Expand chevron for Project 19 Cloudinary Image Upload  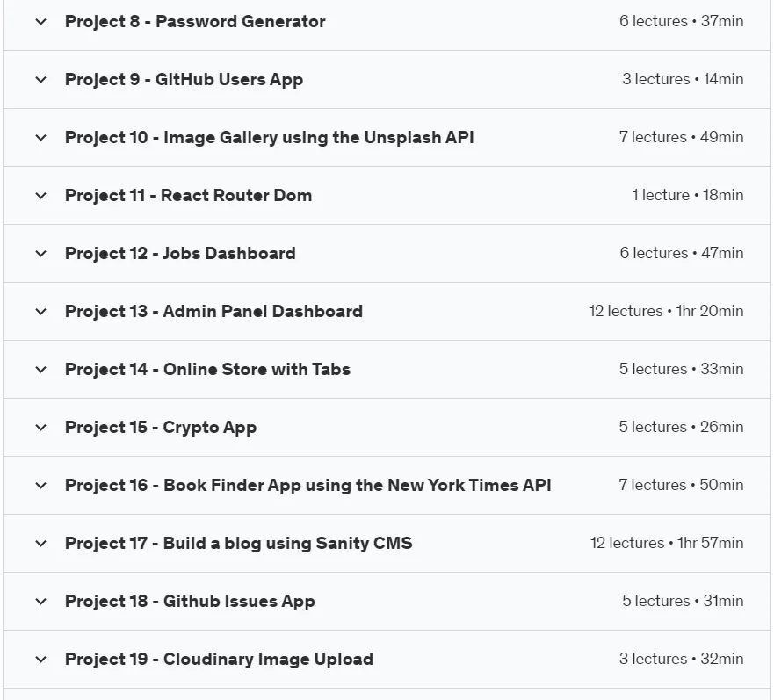(41, 660)
